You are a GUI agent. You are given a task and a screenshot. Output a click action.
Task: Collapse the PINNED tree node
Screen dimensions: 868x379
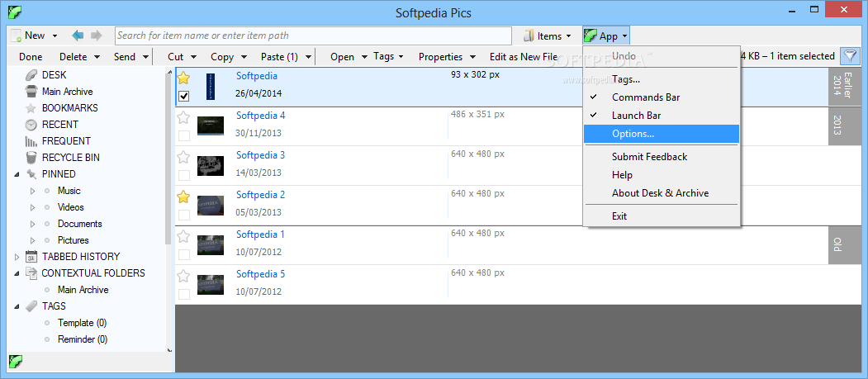pyautogui.click(x=17, y=174)
